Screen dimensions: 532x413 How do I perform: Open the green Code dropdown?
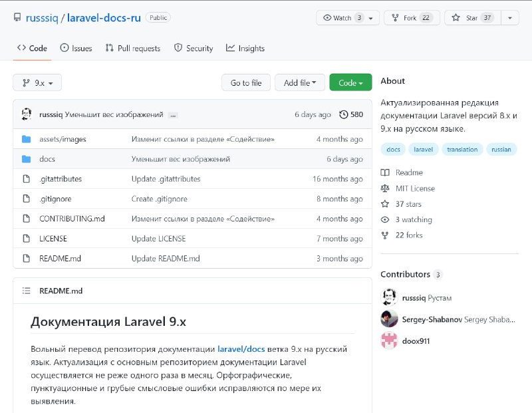(x=350, y=83)
